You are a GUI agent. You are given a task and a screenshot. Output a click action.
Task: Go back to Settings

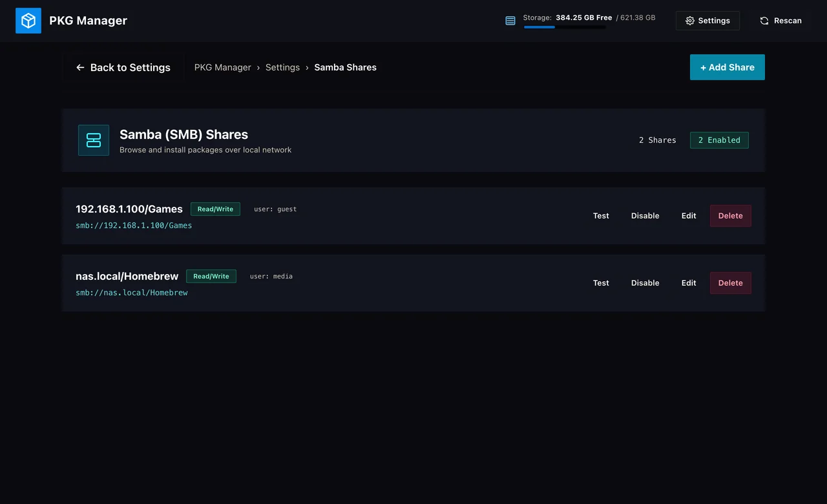(x=123, y=67)
